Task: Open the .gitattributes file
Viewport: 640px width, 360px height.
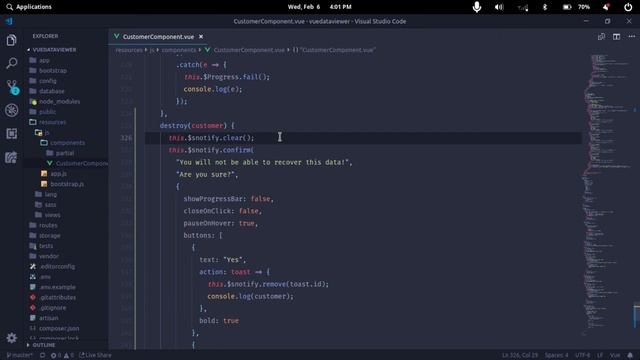Action: tap(58, 297)
